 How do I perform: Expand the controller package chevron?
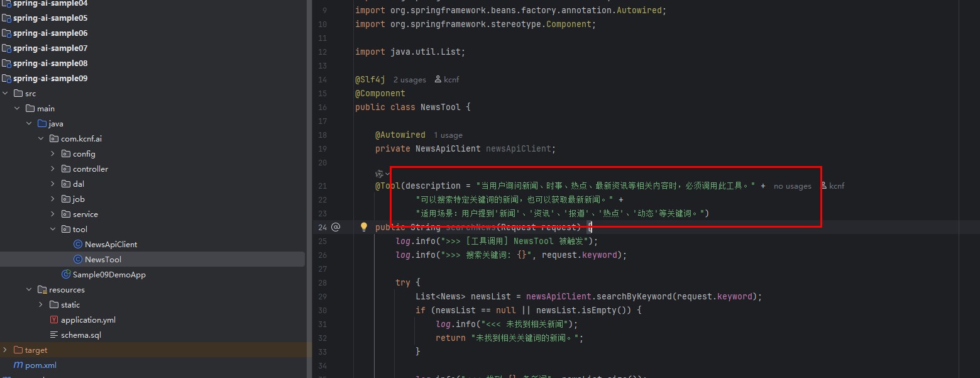(53, 169)
